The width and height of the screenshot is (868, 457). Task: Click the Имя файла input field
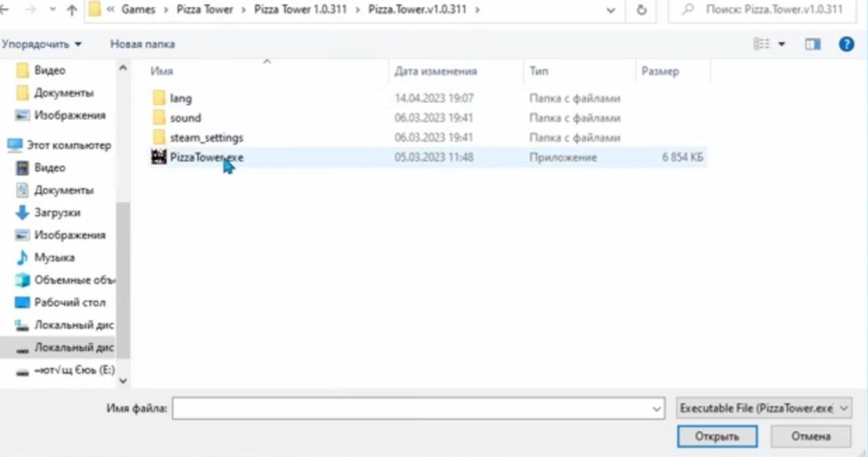pos(411,408)
